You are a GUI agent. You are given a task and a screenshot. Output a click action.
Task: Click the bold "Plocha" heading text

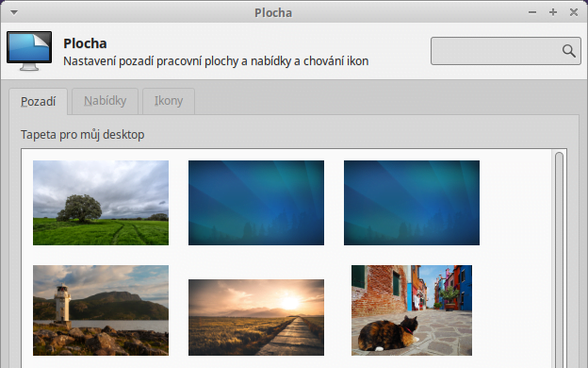click(x=85, y=43)
